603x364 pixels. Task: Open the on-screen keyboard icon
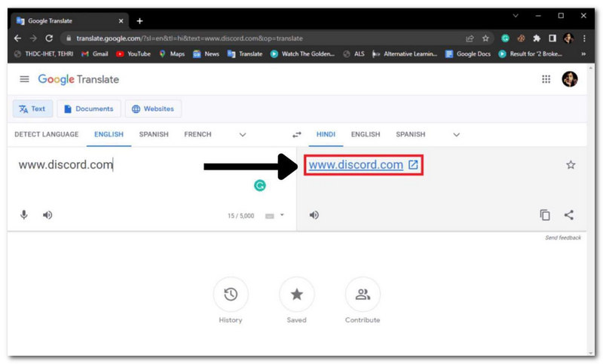pos(270,216)
